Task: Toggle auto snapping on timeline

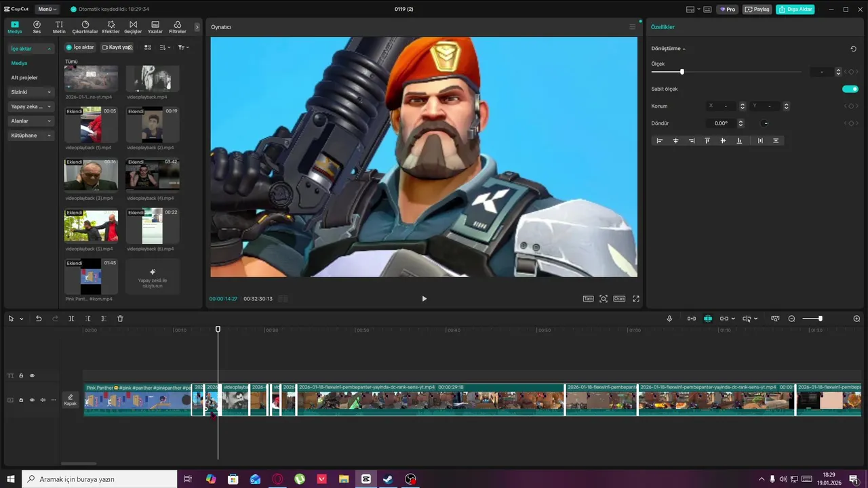Action: click(708, 319)
